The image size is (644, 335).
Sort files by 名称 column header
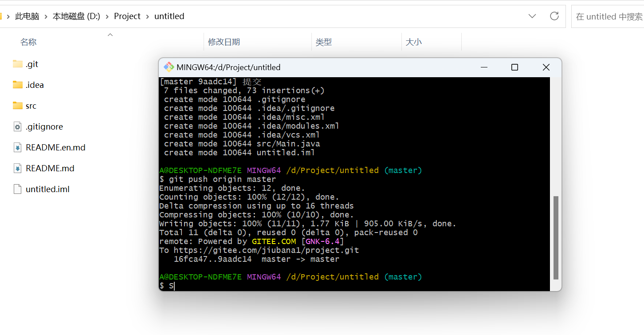[x=28, y=42]
